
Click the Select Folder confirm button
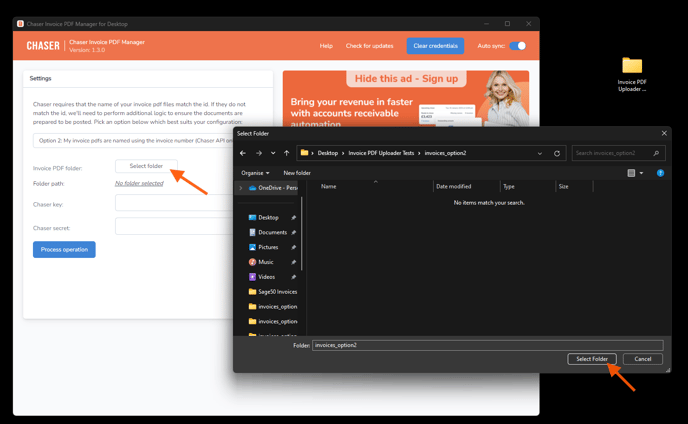pos(592,359)
